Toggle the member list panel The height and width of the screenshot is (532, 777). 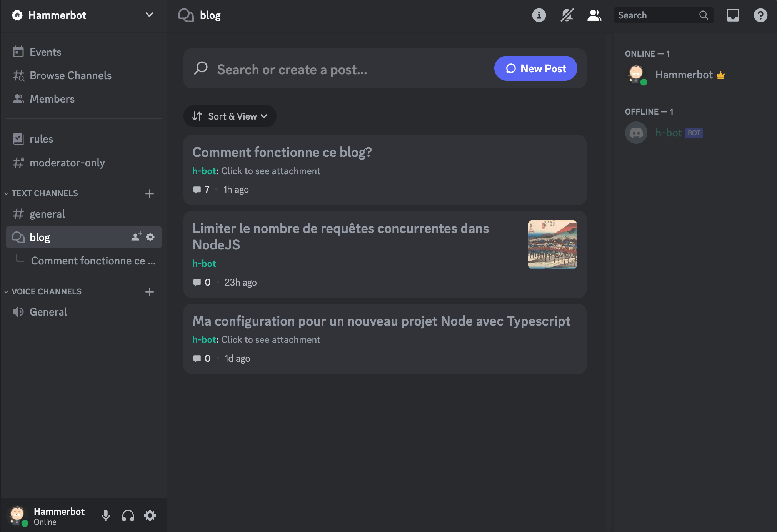tap(594, 15)
